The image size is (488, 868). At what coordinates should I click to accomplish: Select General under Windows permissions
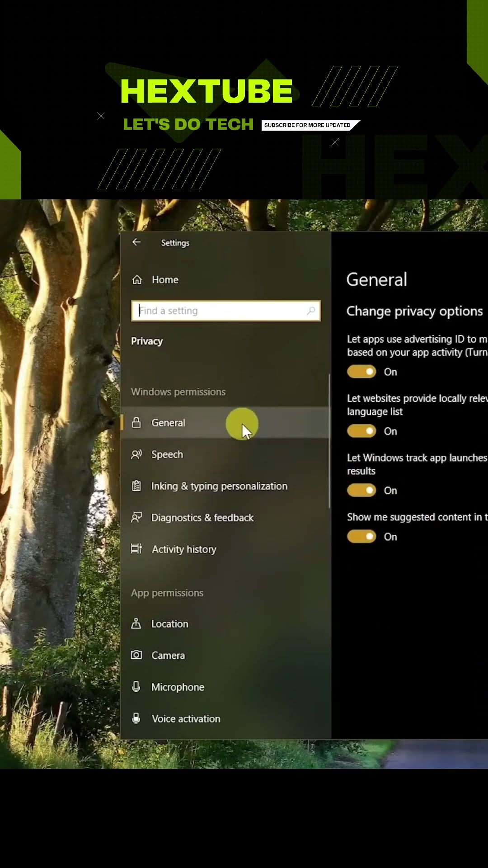(225, 423)
